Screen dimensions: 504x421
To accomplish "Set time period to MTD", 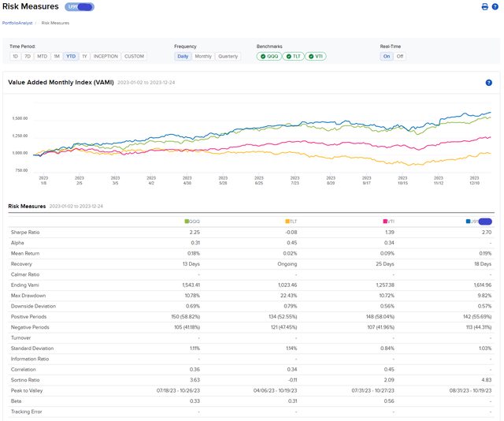I will (x=43, y=57).
